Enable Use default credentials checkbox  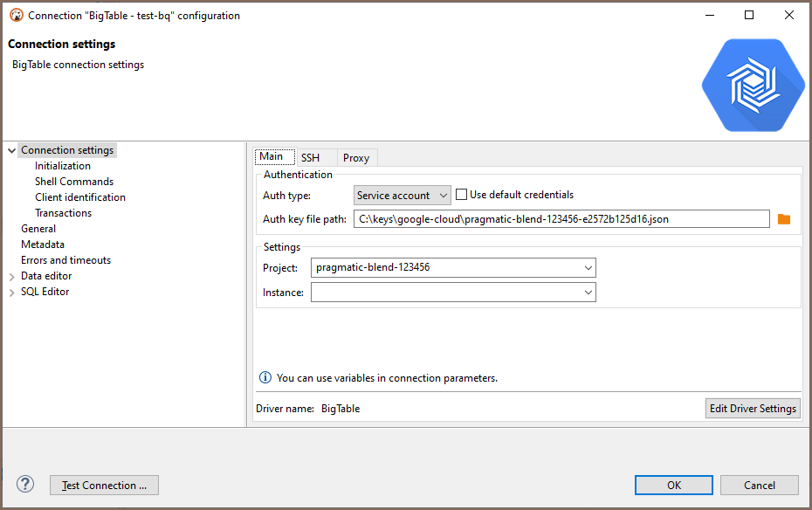[462, 195]
